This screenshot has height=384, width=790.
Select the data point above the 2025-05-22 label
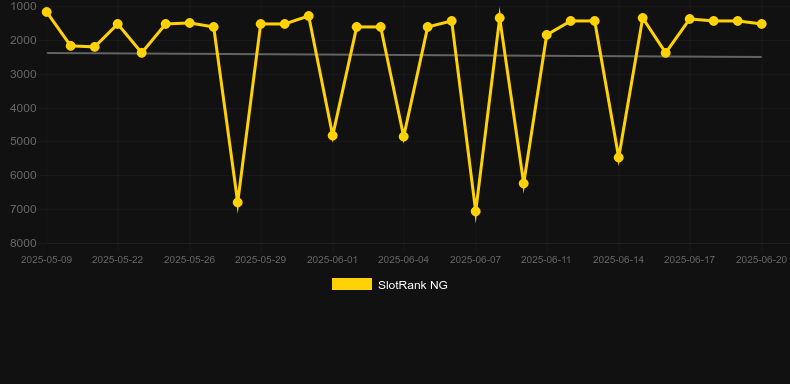click(x=117, y=24)
